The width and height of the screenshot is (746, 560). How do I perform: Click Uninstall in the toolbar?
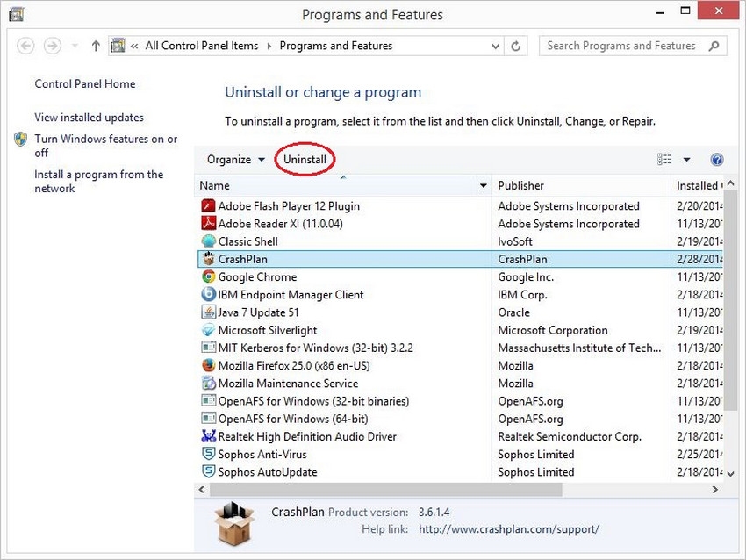[x=305, y=160]
